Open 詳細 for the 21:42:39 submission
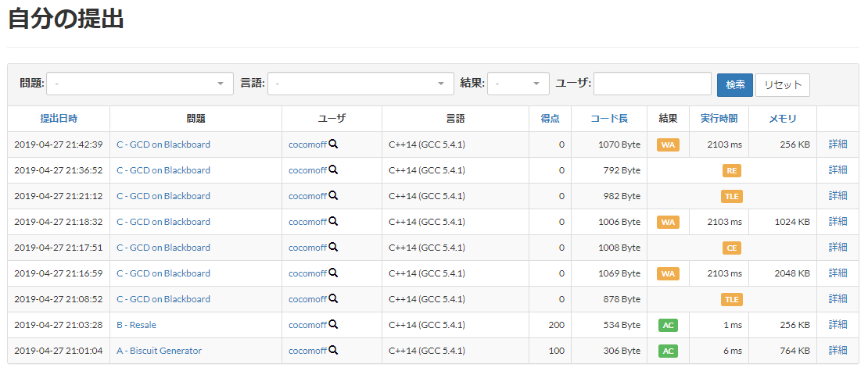Screen dimensions: 868x371 click(x=838, y=144)
